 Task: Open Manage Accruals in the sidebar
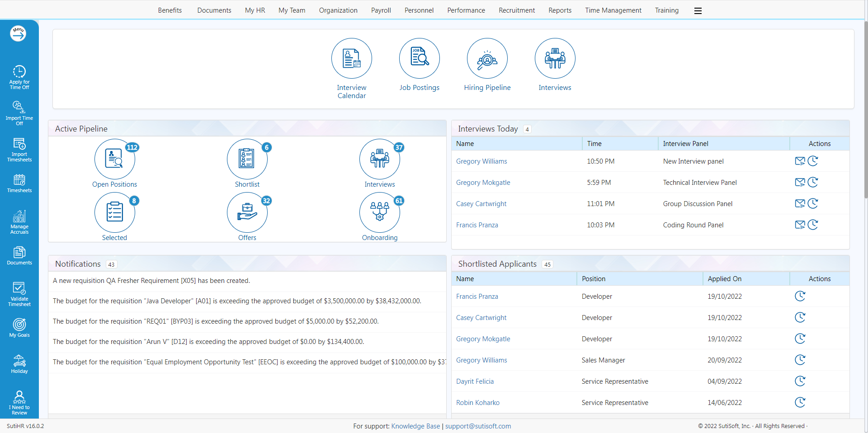coord(19,222)
